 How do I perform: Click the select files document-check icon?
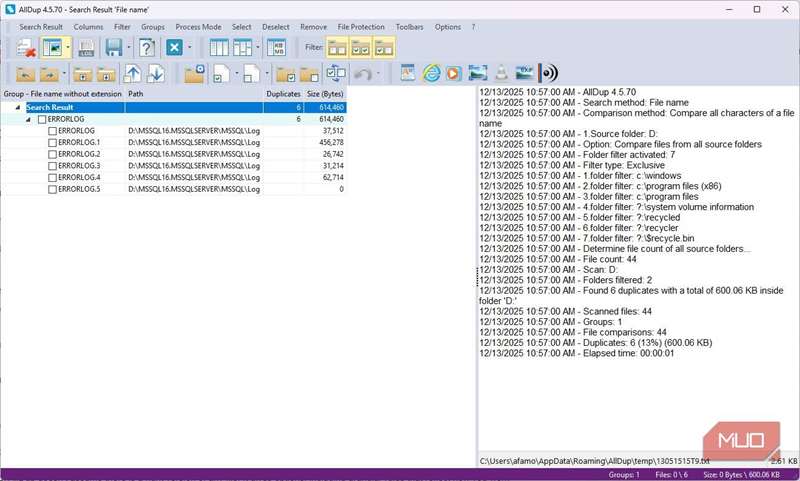221,74
